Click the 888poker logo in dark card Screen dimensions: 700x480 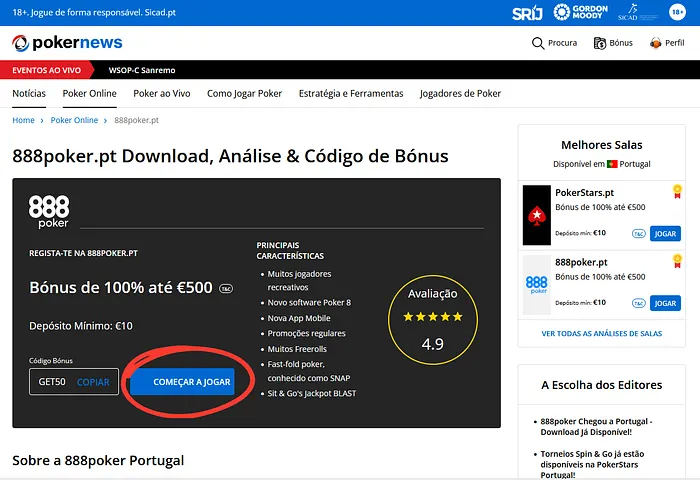coord(49,212)
